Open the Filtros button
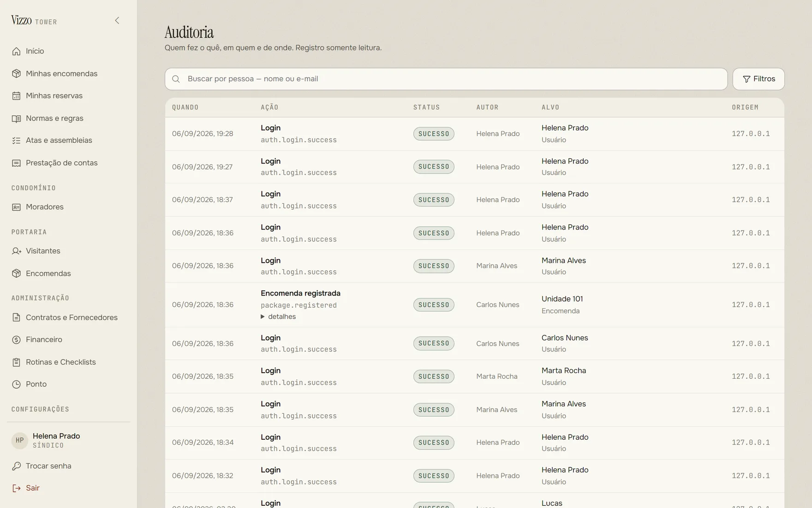 (x=758, y=79)
